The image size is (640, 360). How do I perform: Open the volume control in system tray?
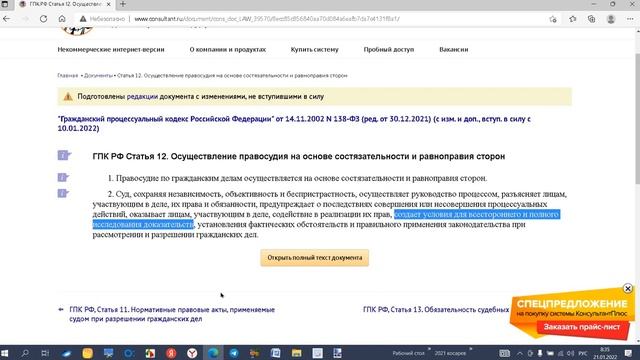click(x=570, y=353)
